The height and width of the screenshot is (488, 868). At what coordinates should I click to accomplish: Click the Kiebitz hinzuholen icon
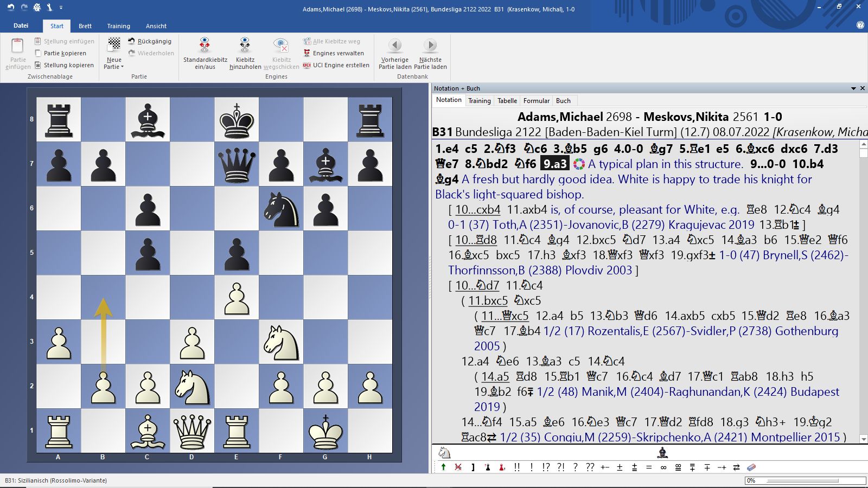pos(245,53)
